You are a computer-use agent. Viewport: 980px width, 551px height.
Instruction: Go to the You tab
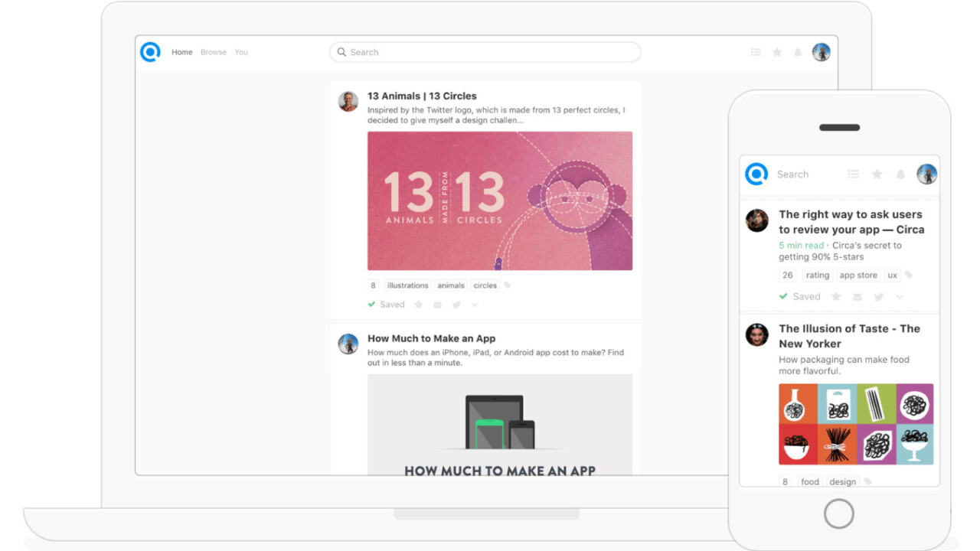241,52
